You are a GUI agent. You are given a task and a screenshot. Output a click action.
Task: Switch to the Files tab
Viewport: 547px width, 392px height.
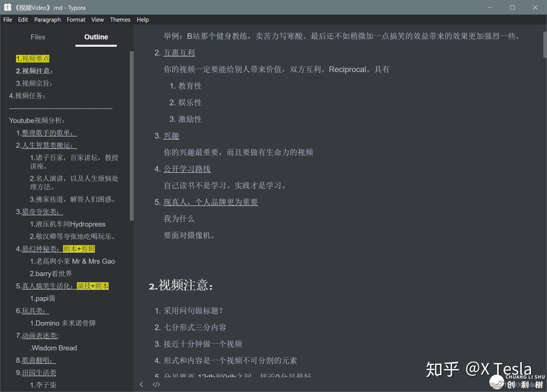38,37
